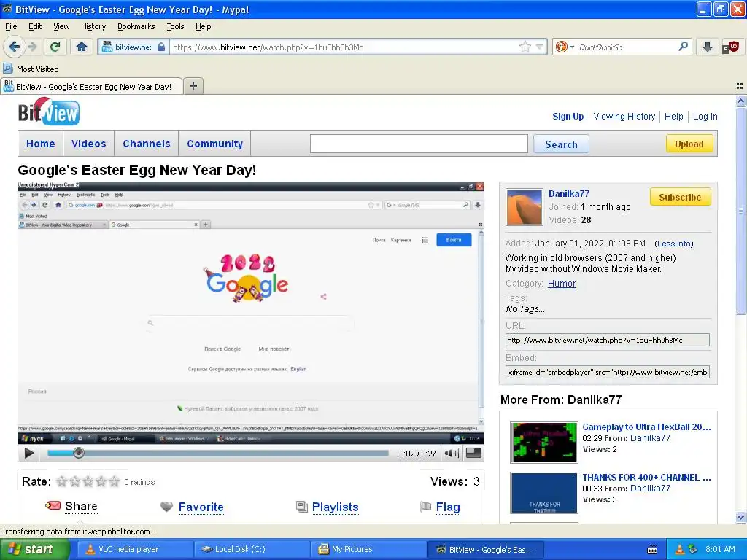Open the browser home page icon
Image resolution: width=747 pixels, height=560 pixels.
[82, 47]
